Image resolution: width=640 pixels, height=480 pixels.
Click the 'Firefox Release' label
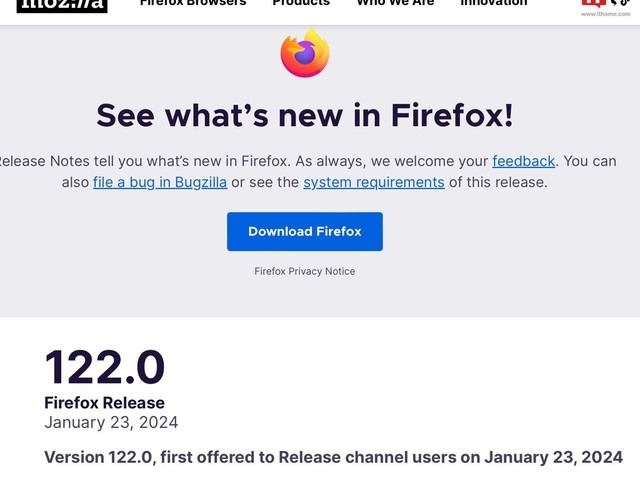[105, 403]
